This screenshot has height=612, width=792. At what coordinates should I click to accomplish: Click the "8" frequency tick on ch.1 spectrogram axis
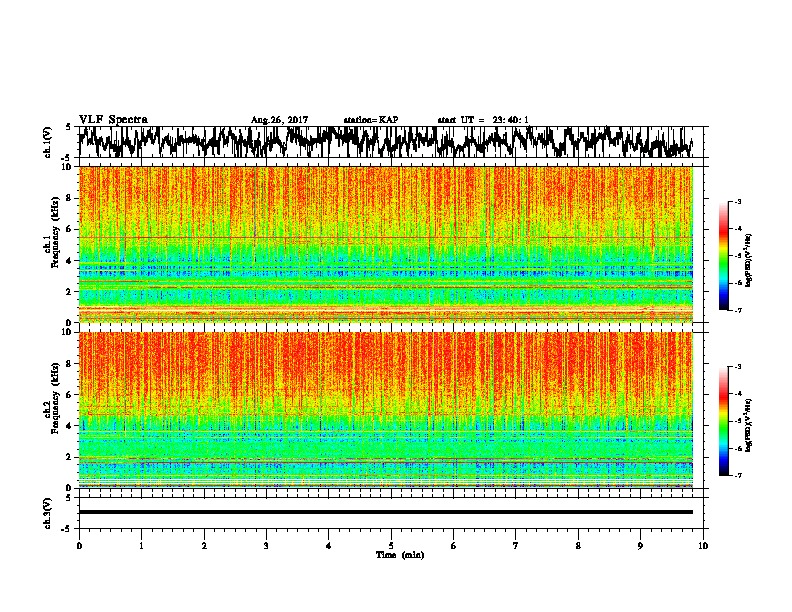click(x=70, y=198)
